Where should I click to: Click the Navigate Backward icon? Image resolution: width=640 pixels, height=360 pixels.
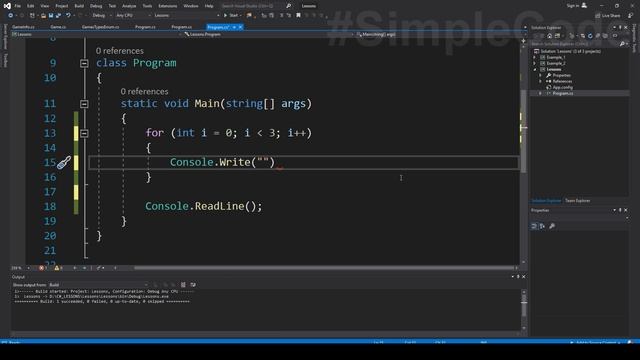tap(10, 15)
